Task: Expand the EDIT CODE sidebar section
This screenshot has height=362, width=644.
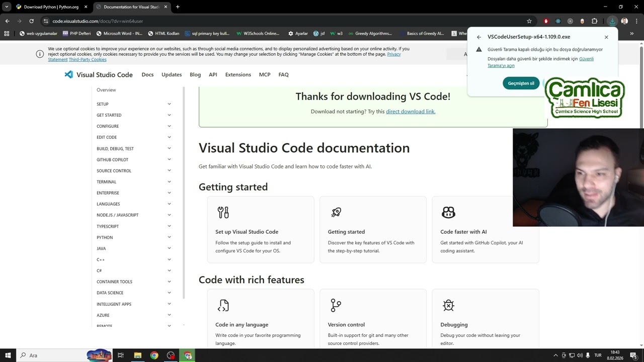Action: tap(134, 137)
